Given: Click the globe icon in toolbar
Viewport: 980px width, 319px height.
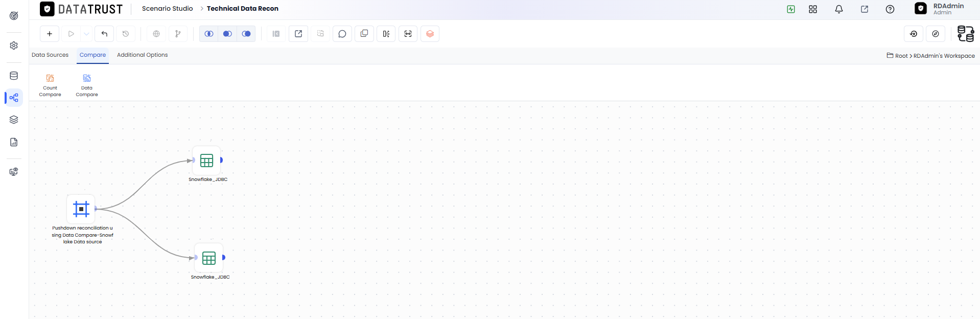Looking at the screenshot, I should coord(156,34).
